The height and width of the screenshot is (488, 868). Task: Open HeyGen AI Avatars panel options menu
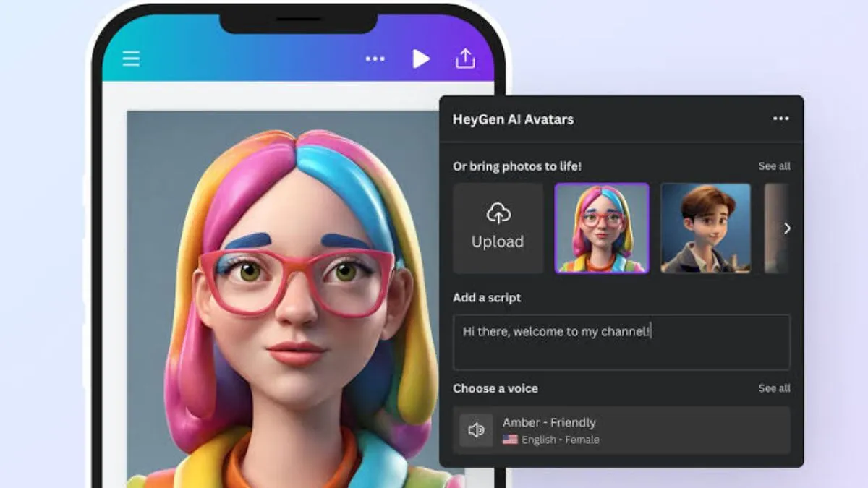point(780,119)
